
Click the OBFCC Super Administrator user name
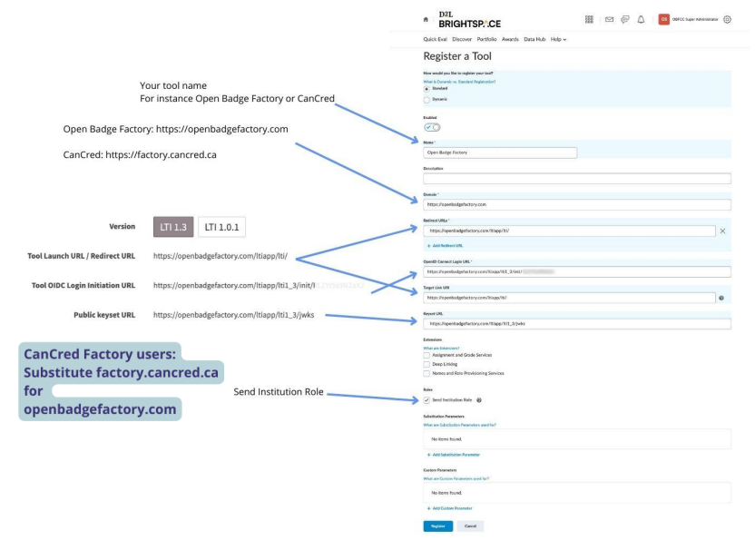(x=695, y=20)
